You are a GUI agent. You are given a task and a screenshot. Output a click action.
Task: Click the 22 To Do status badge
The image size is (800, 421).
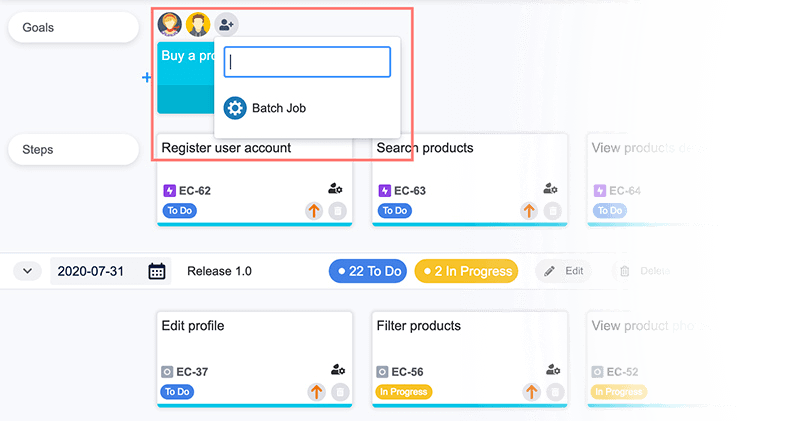(x=368, y=271)
